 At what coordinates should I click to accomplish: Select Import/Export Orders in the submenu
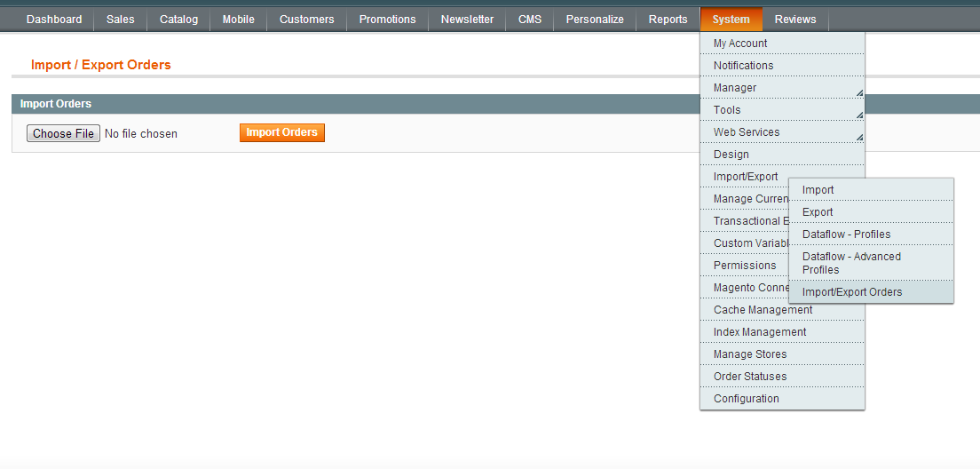click(x=851, y=292)
